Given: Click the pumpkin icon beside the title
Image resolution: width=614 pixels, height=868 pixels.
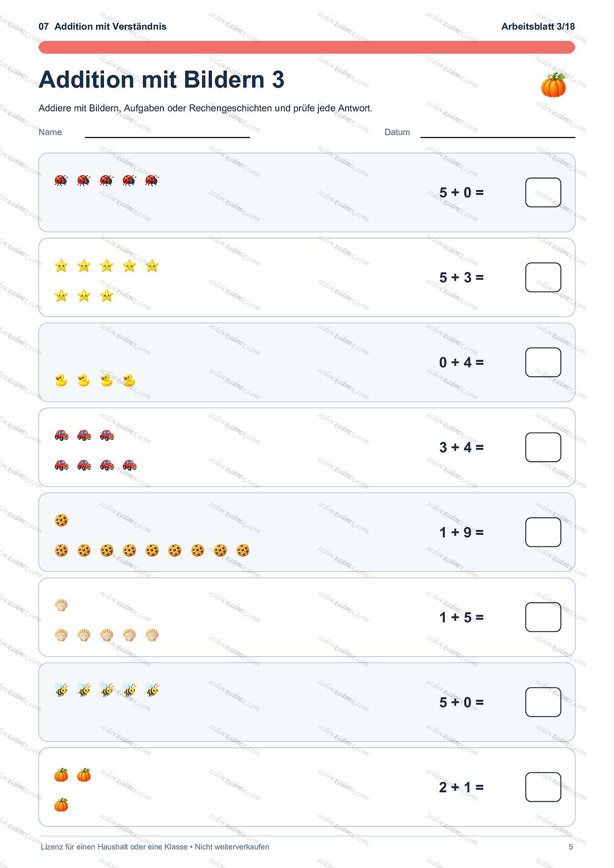Looking at the screenshot, I should pos(553,85).
